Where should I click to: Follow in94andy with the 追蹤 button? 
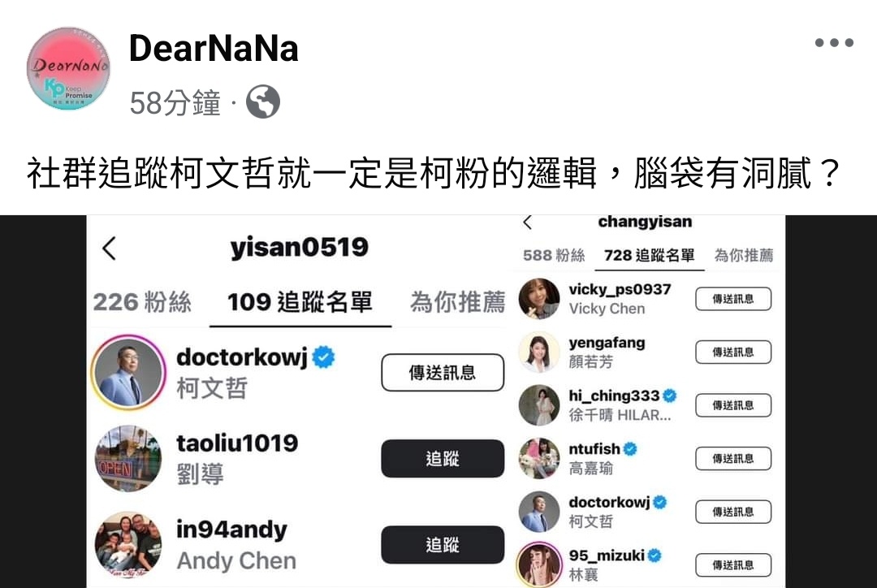coord(443,544)
